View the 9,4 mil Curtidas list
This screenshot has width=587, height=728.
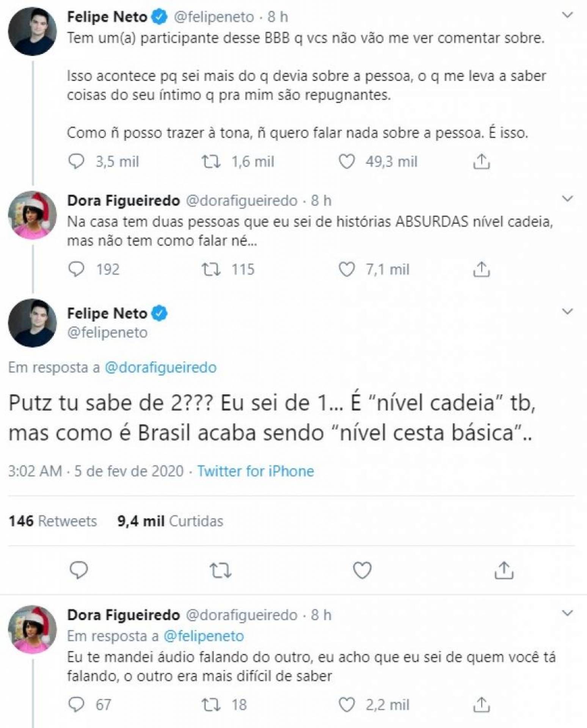[x=170, y=521]
